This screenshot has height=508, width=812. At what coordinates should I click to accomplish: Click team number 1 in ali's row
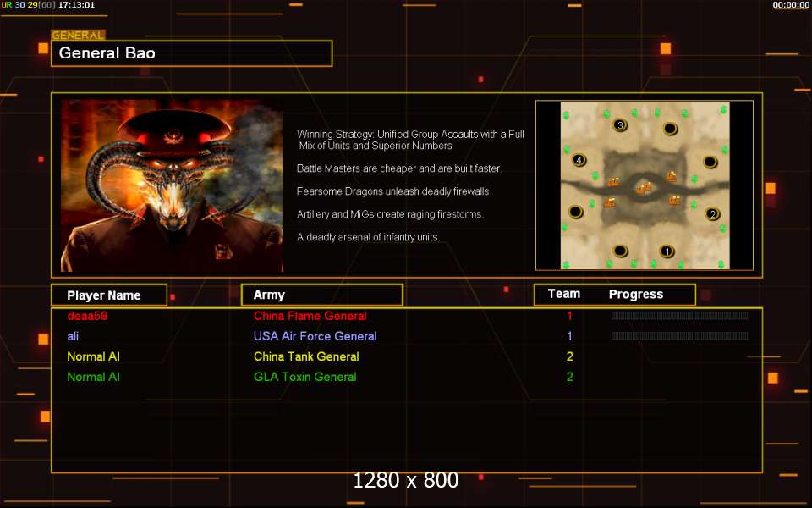point(569,336)
